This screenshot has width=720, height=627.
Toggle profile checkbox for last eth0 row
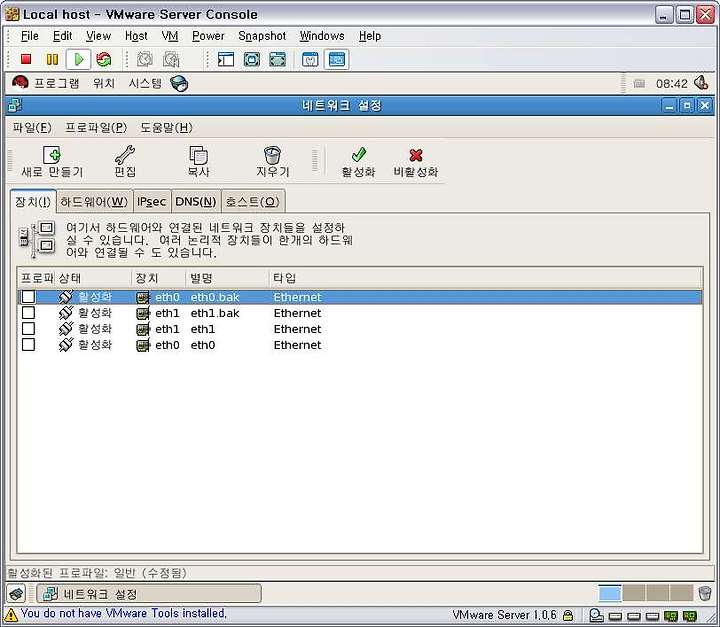pyautogui.click(x=28, y=345)
